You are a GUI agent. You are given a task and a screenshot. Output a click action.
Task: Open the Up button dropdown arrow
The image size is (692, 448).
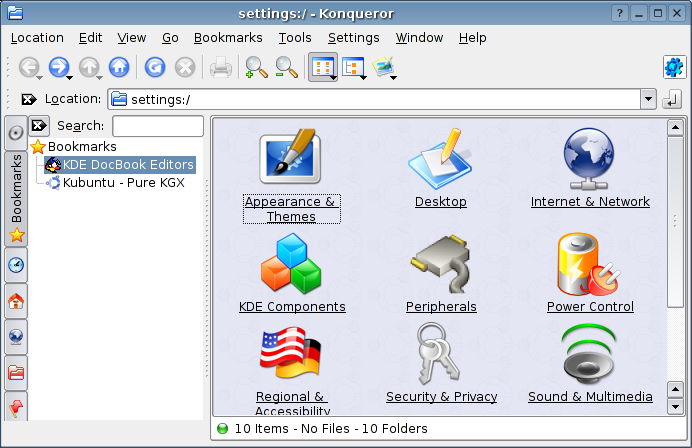point(99,78)
